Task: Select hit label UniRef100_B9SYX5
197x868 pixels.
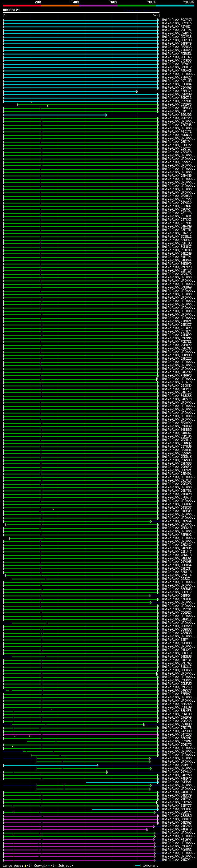Action: [177, 20]
